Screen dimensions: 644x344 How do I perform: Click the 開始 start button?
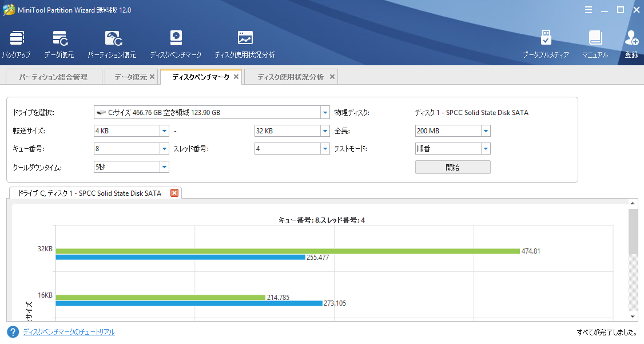[x=452, y=167]
